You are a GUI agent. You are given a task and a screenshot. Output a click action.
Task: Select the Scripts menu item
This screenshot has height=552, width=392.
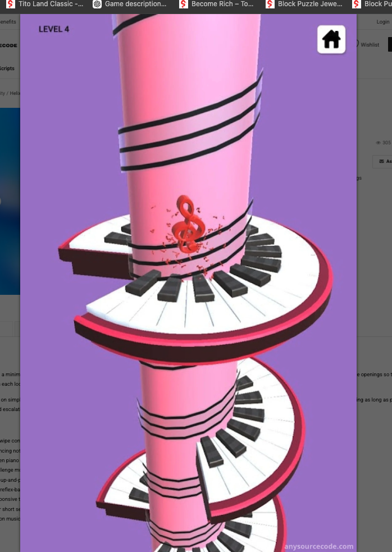pyautogui.click(x=7, y=69)
